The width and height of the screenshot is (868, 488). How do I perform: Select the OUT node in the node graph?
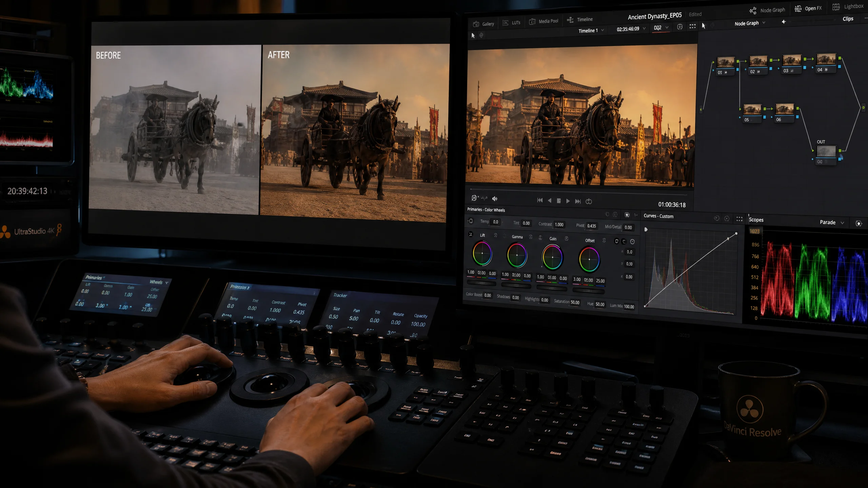(826, 155)
